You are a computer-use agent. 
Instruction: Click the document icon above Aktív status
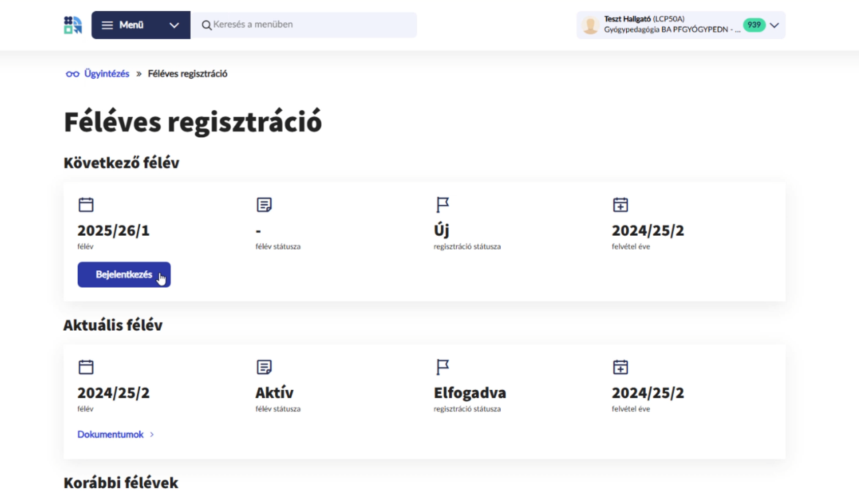pyautogui.click(x=264, y=367)
